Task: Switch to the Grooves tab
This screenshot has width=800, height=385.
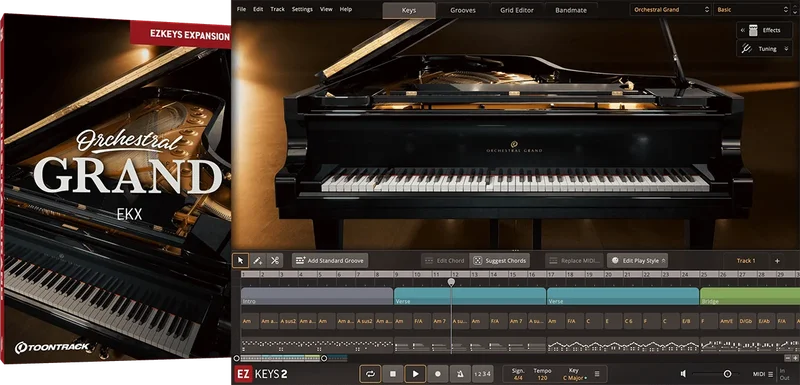Action: pos(463,10)
